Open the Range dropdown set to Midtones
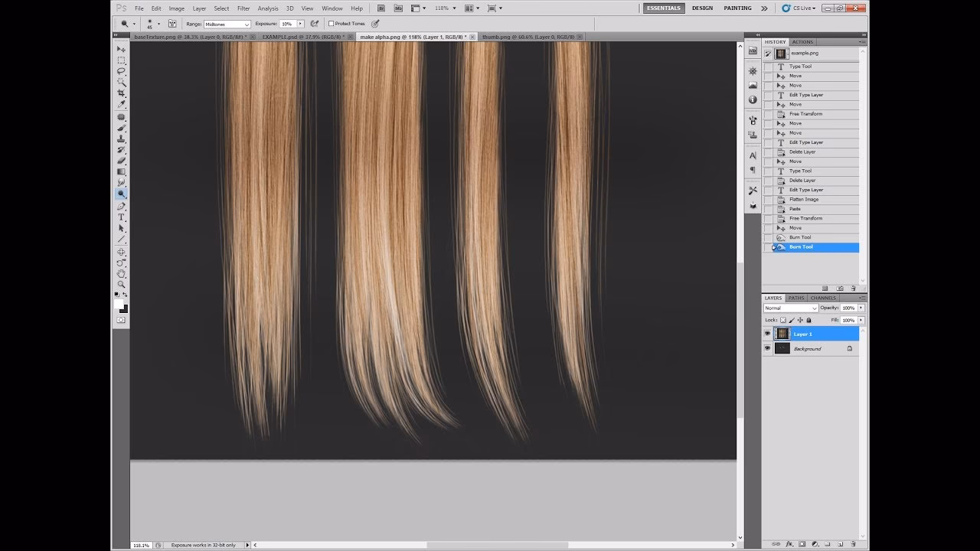980x551 pixels. coord(227,24)
